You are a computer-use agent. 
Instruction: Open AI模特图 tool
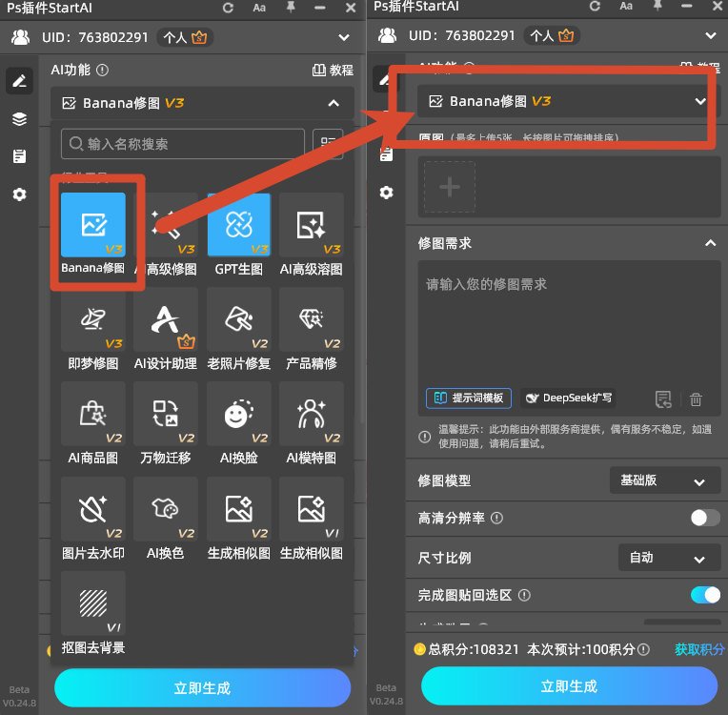pos(311,414)
